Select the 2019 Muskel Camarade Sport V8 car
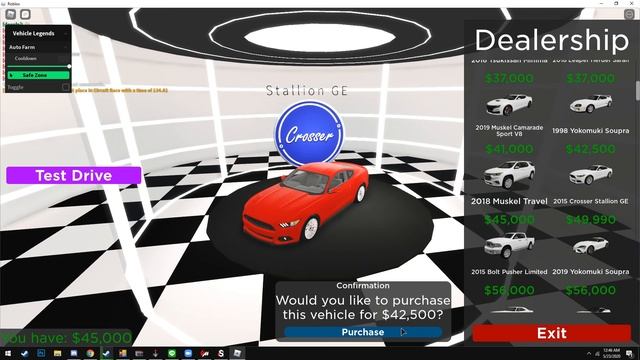Screen dimensions: 640x360 pos(509,105)
